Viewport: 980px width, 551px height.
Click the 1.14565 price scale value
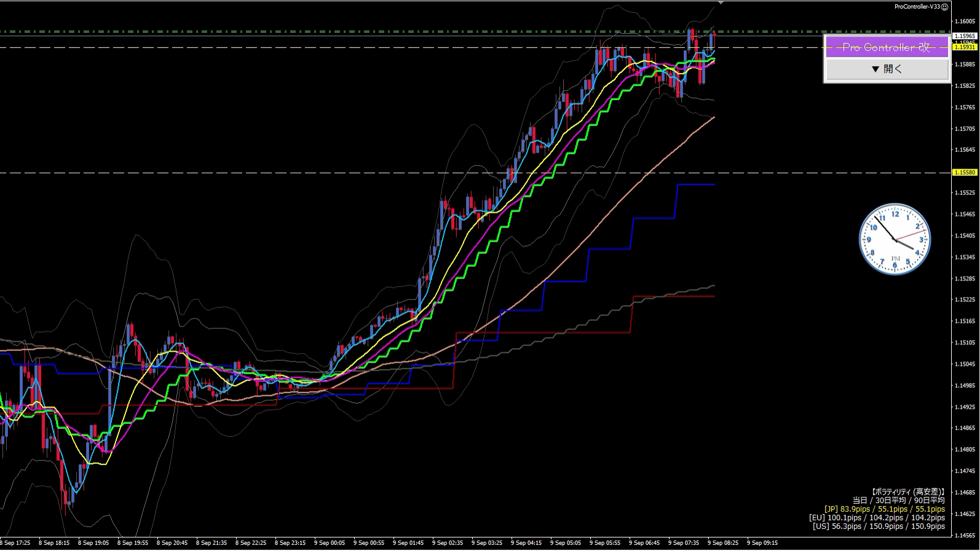(964, 536)
